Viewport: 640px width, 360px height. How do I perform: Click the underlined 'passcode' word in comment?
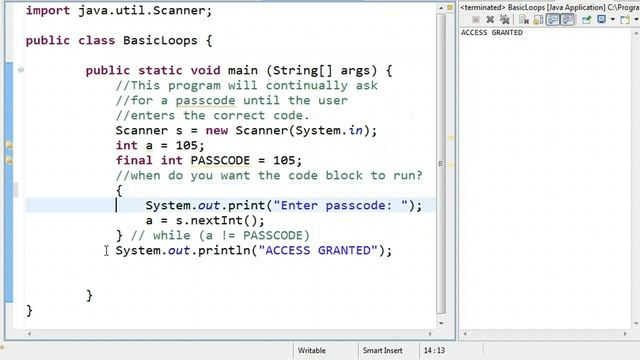point(205,100)
